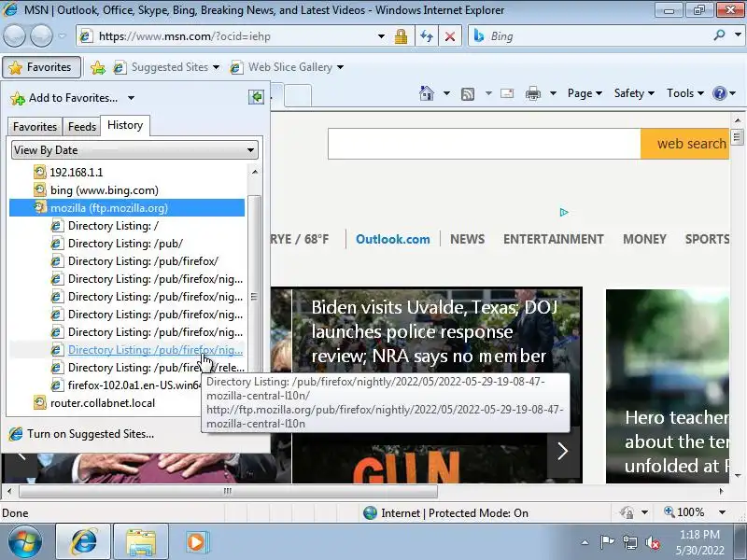Click the search magnifier icon
The image size is (747, 560).
719,35
